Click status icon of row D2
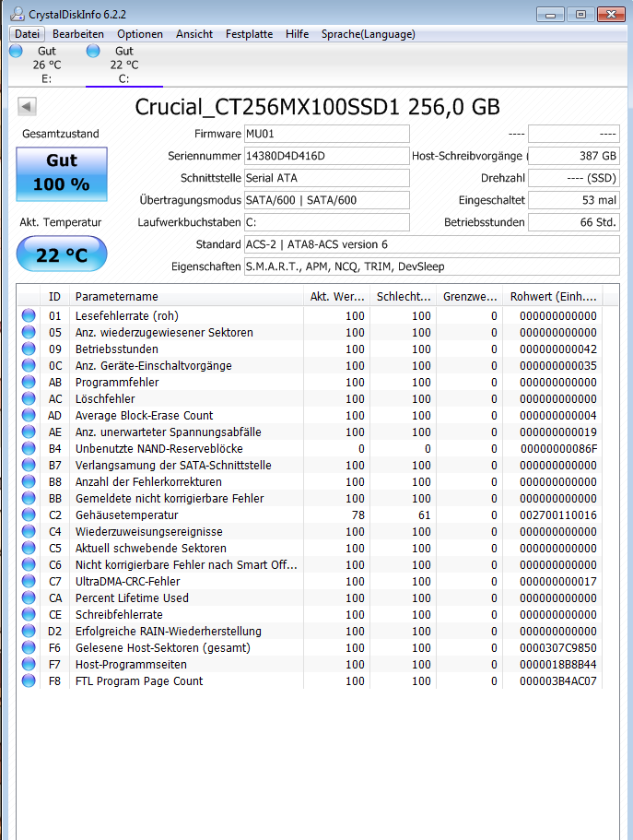The width and height of the screenshot is (633, 840). [x=29, y=631]
